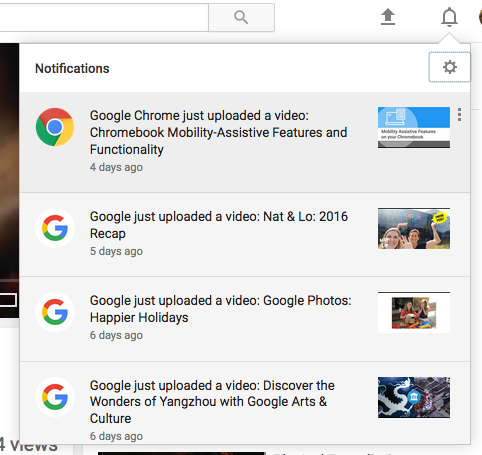Click Google logo beside Nat & Lo notification

pyautogui.click(x=55, y=228)
